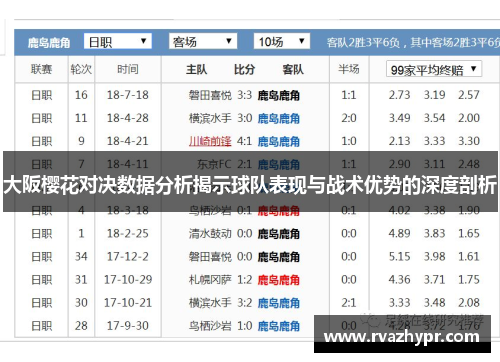Click the 半场 column header
This screenshot has height=362, width=500.
pyautogui.click(x=349, y=69)
